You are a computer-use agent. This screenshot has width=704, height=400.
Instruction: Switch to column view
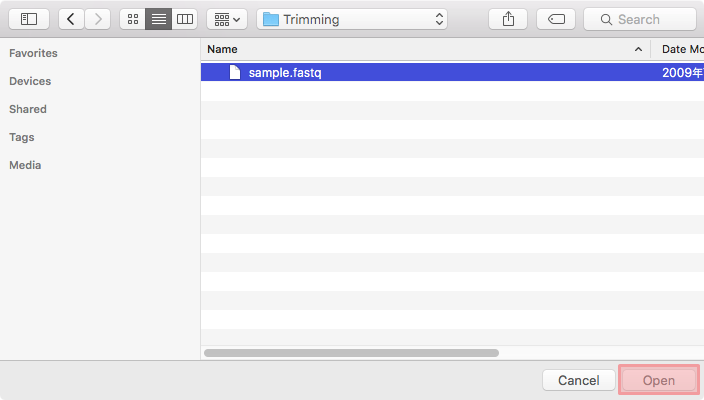click(185, 19)
